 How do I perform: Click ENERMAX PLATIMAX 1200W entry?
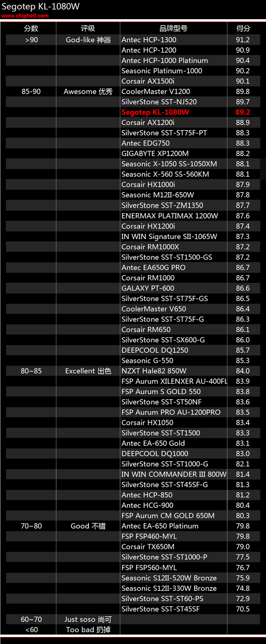point(170,216)
